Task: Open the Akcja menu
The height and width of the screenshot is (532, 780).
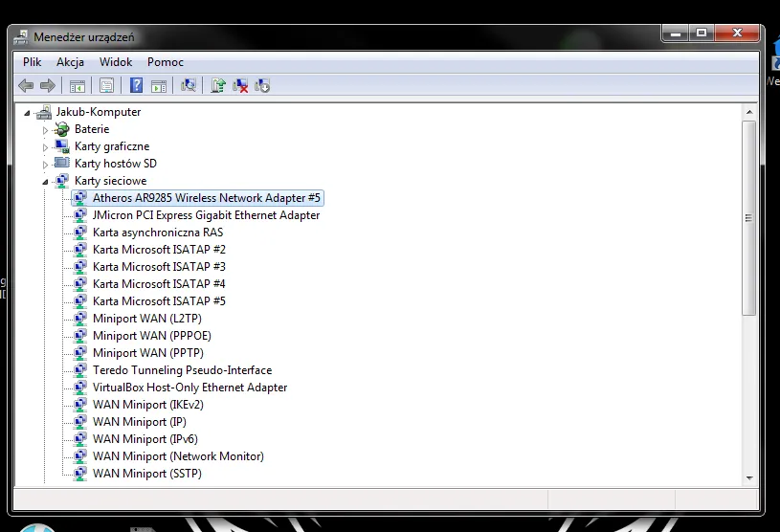Action: click(x=70, y=62)
